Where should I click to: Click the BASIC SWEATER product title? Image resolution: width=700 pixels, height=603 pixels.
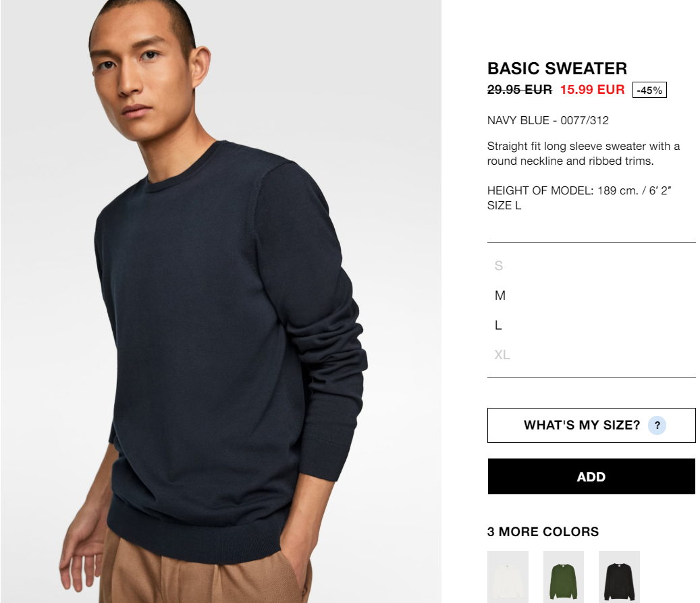point(557,68)
